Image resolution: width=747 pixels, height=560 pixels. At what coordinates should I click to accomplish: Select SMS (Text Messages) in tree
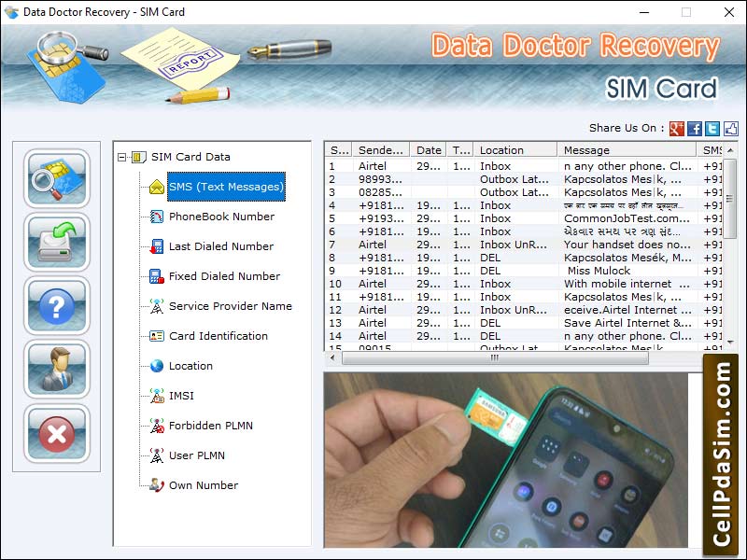click(226, 187)
